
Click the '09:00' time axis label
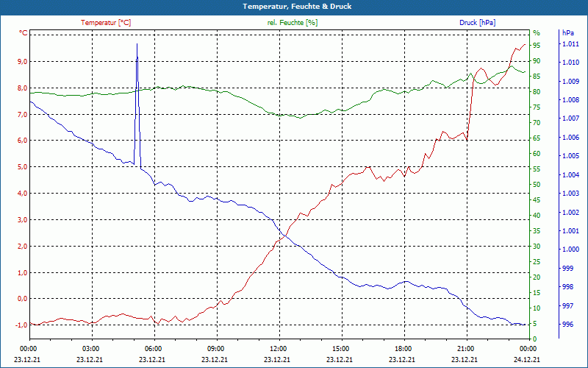pyautogui.click(x=215, y=348)
